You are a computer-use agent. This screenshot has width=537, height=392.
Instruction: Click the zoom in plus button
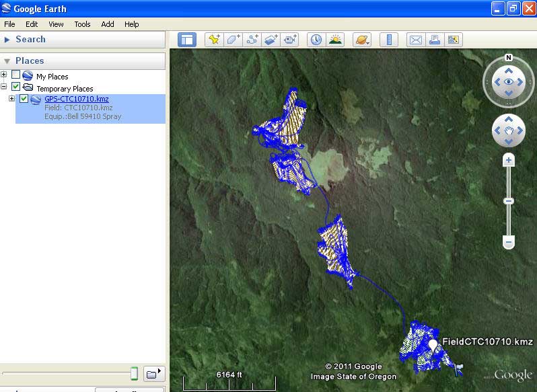point(509,160)
